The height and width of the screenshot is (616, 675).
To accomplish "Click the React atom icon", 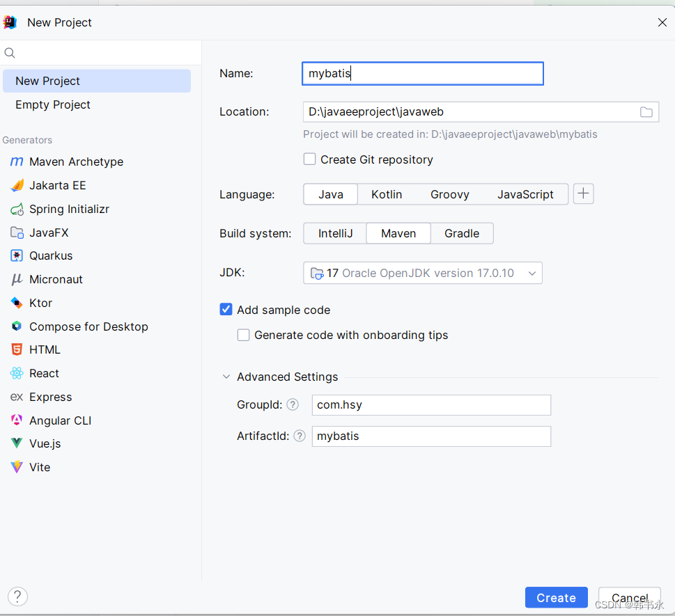I will [17, 373].
